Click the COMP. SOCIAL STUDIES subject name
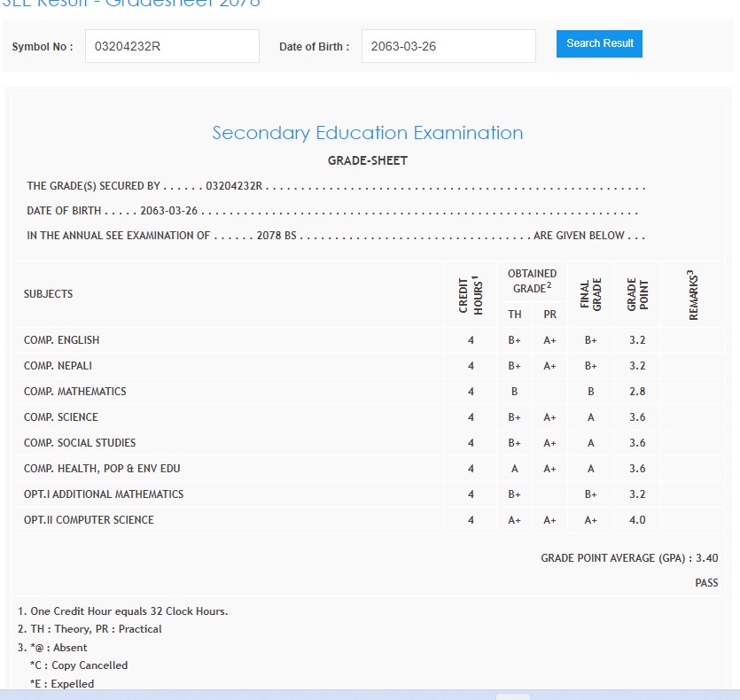740x700 pixels. 80,443
